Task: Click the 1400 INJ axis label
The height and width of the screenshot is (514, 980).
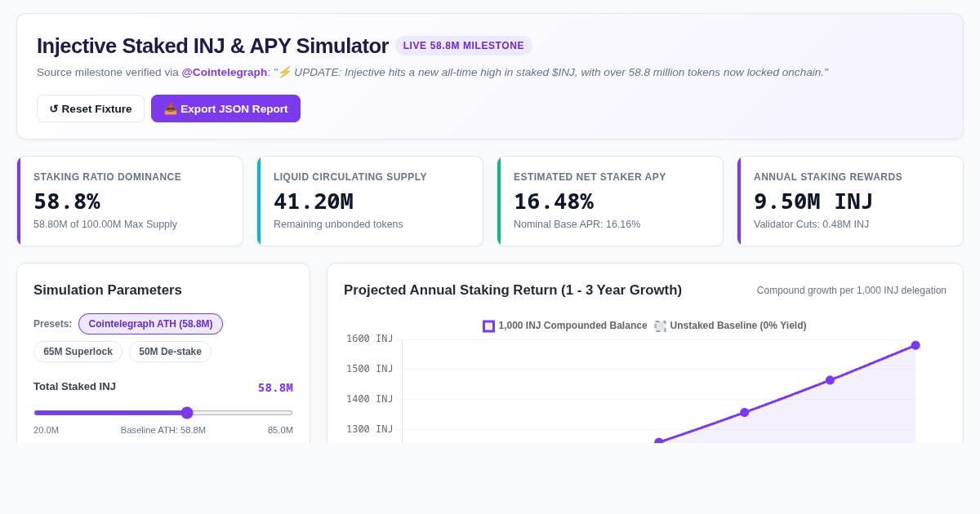Action: tap(369, 399)
